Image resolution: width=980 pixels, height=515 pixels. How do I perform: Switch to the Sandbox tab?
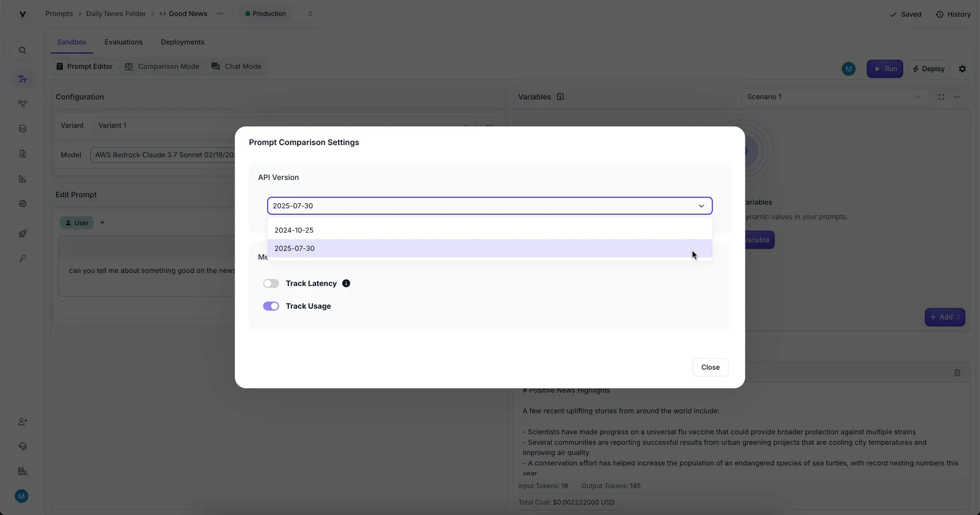click(72, 42)
